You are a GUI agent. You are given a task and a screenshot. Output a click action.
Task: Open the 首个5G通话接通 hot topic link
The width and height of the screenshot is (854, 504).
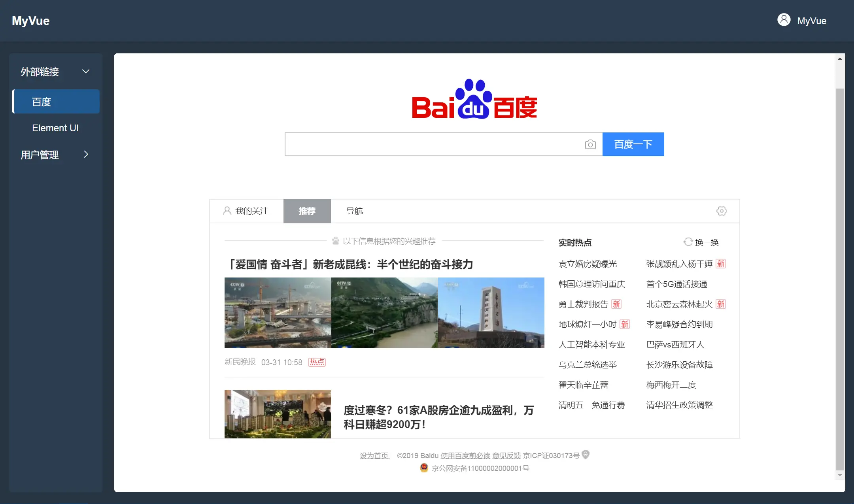pos(676,284)
